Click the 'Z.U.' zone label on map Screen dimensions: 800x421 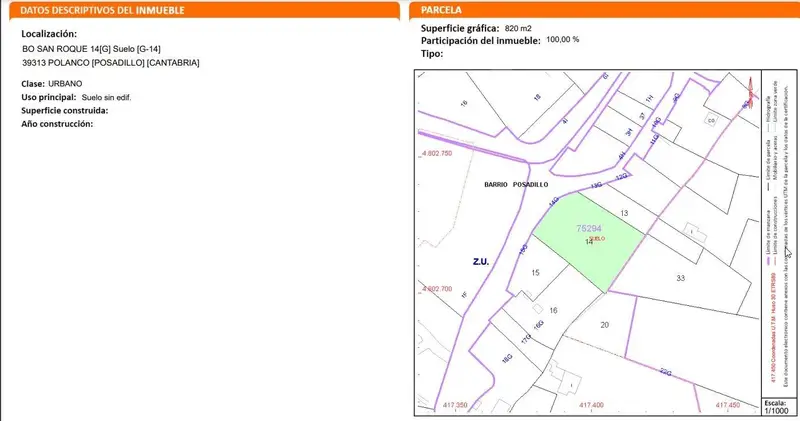click(x=481, y=262)
